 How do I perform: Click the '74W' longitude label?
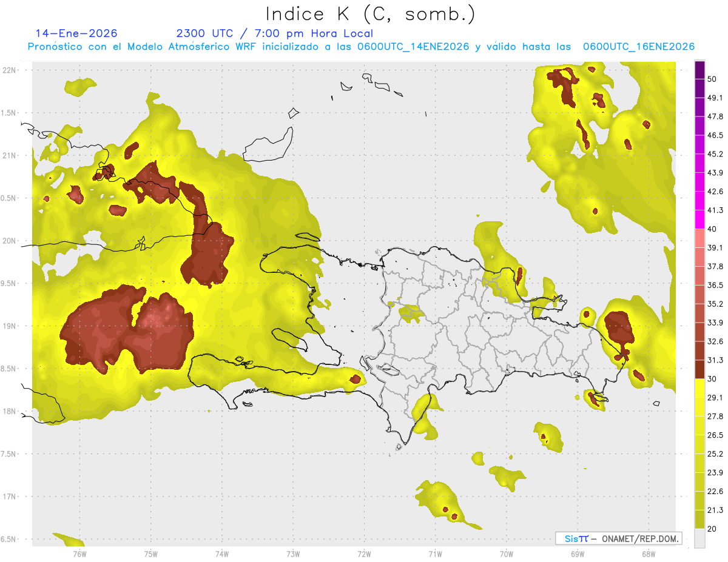click(x=222, y=554)
